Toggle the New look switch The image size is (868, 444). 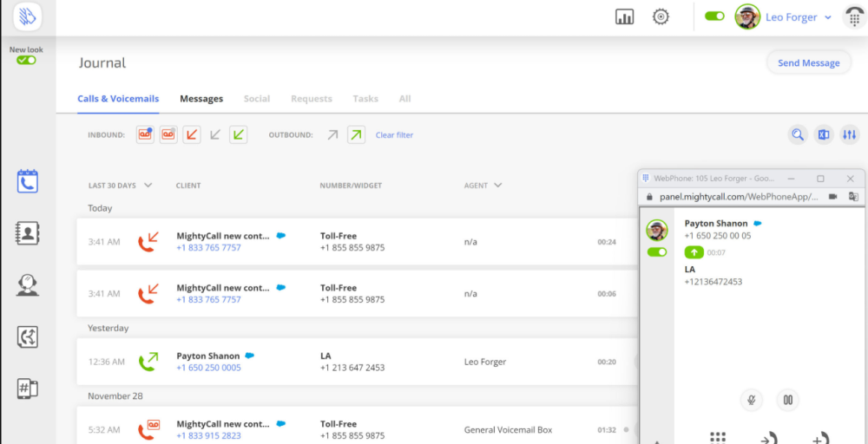26,60
